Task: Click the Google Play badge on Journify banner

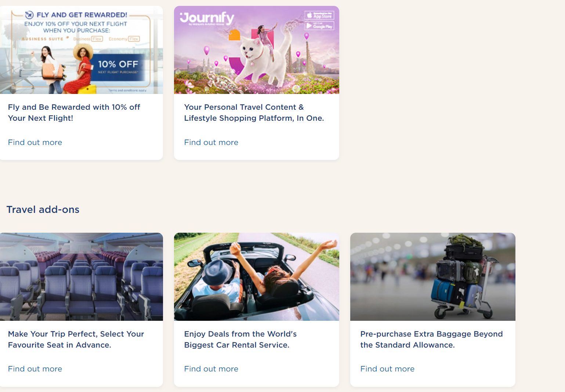Action: [x=319, y=26]
